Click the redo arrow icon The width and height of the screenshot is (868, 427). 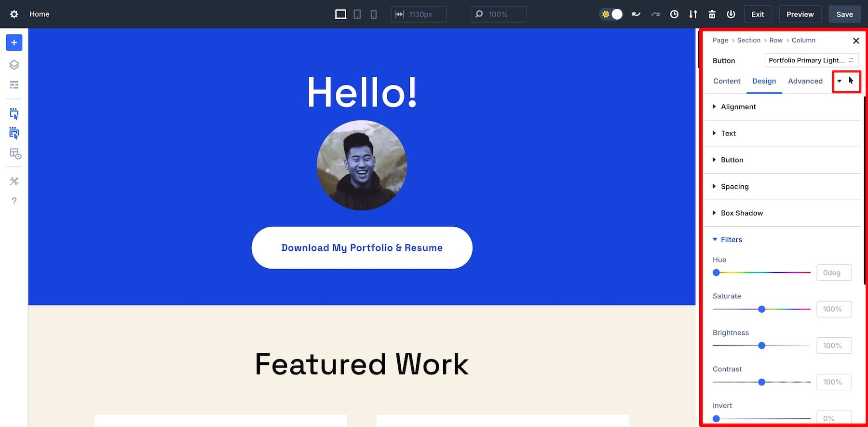click(655, 14)
